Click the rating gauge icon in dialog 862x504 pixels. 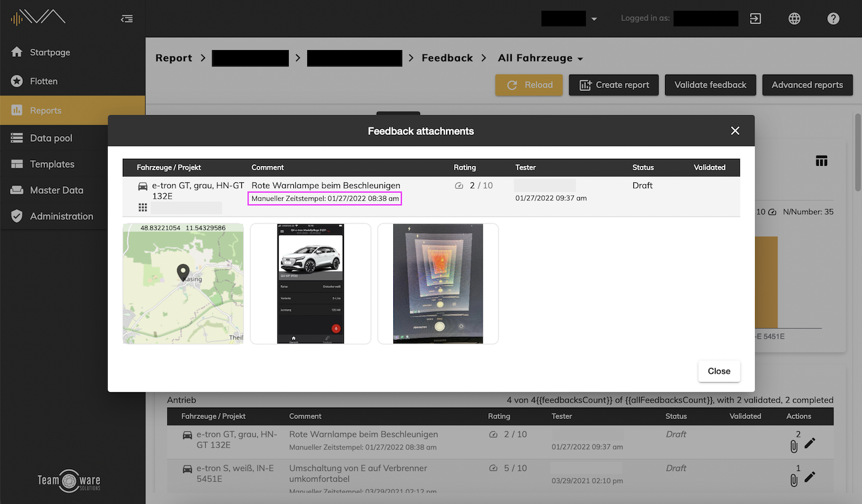(x=459, y=186)
